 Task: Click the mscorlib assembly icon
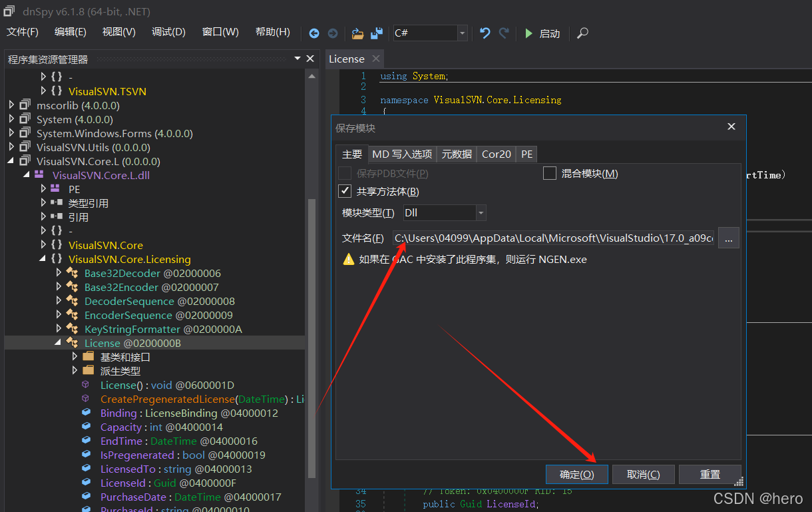coord(25,105)
